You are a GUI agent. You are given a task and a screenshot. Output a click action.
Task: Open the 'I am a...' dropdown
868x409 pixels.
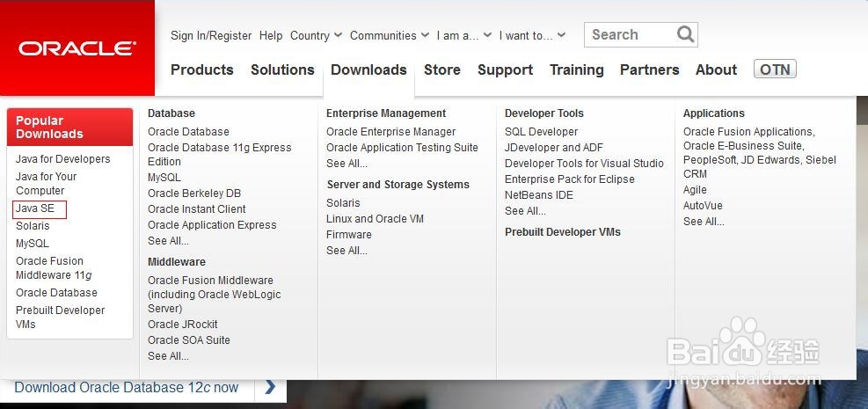coord(463,35)
